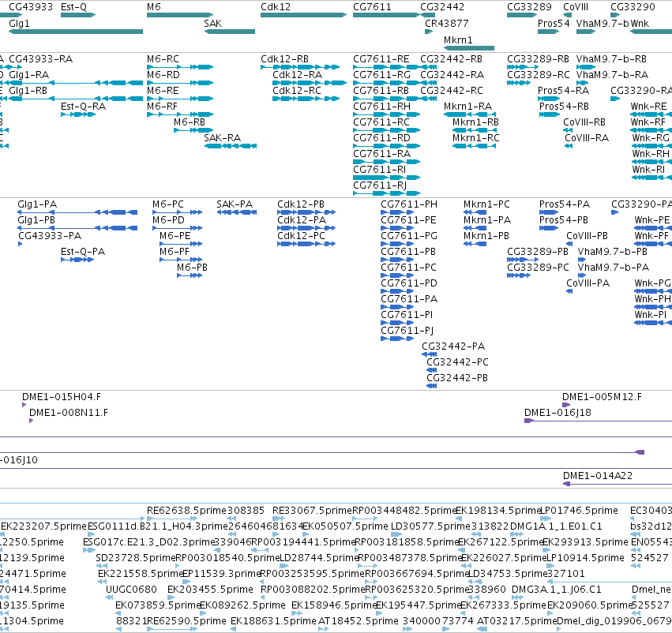Click the Glg1 gene label
Image resolution: width=672 pixels, height=633 pixels.
pyautogui.click(x=19, y=23)
